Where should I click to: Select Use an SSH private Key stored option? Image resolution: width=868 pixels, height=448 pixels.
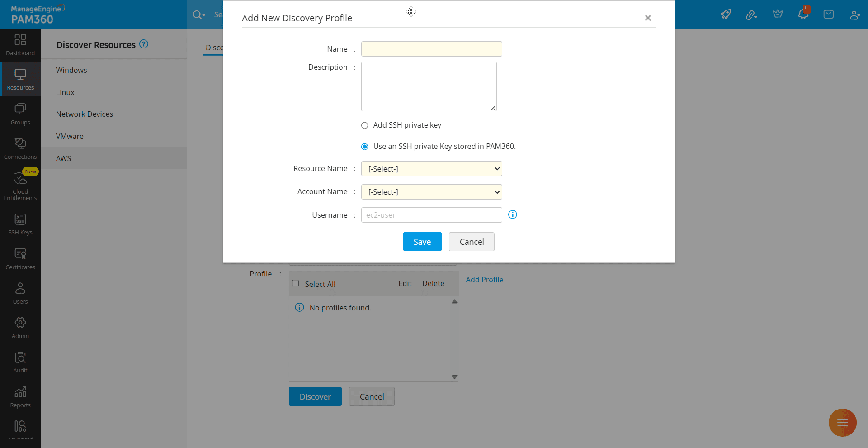click(x=364, y=147)
